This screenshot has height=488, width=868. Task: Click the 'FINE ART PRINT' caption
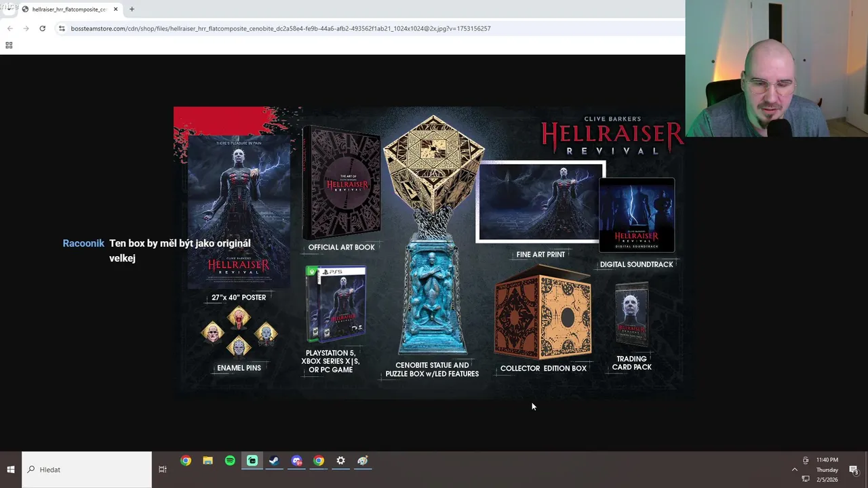point(540,255)
